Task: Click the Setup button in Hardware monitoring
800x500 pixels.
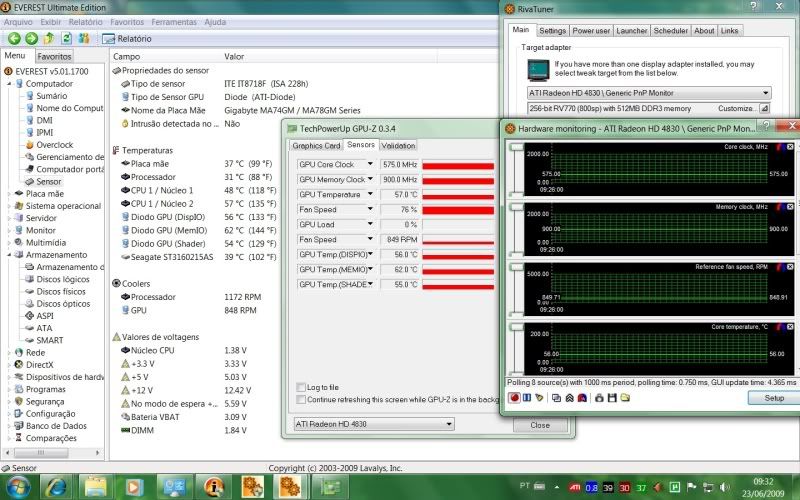Action: click(x=773, y=398)
